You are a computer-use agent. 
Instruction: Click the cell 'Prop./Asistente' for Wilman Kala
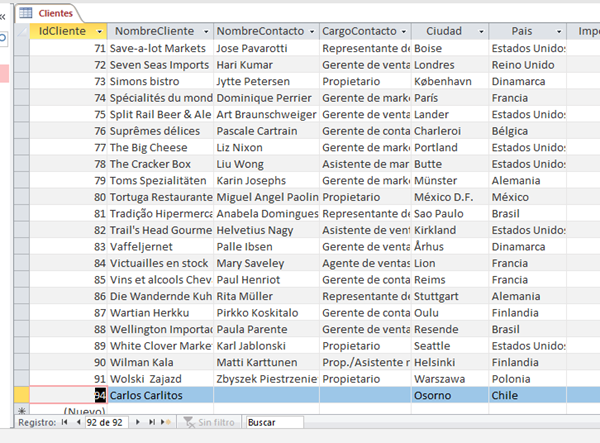click(x=365, y=362)
